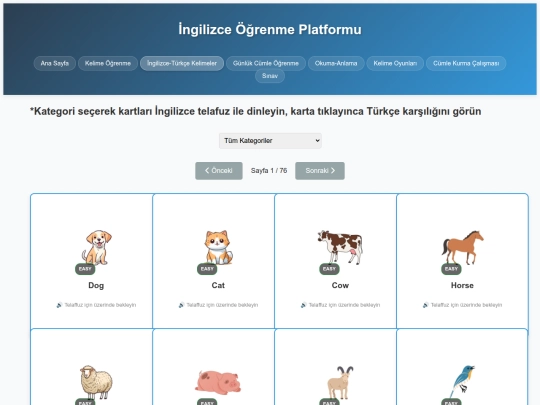Click the EASY badge on Cow card
The image size is (540, 405).
tap(329, 269)
